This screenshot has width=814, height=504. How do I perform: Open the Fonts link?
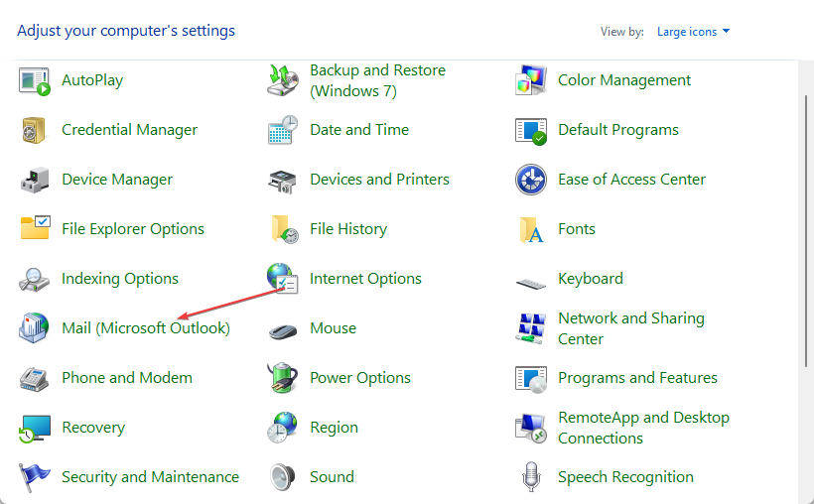point(576,229)
